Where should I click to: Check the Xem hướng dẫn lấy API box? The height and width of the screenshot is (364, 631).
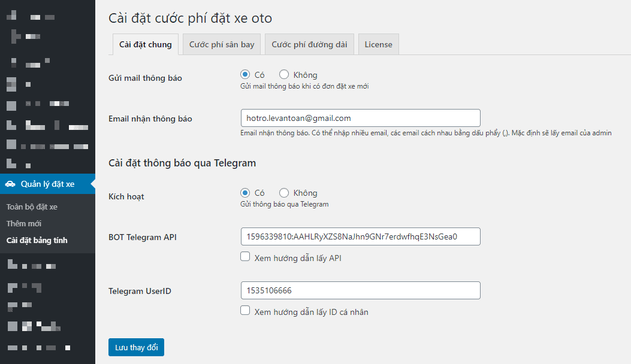point(245,256)
